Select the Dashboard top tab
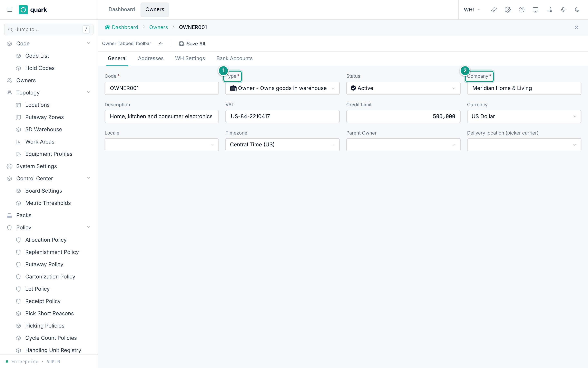This screenshot has height=368, width=588. pos(122,9)
